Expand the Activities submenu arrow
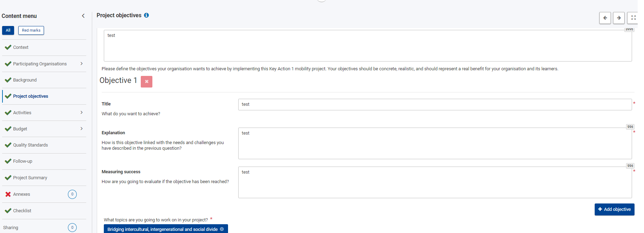Viewport: 644px width, 233px height. 82,112
